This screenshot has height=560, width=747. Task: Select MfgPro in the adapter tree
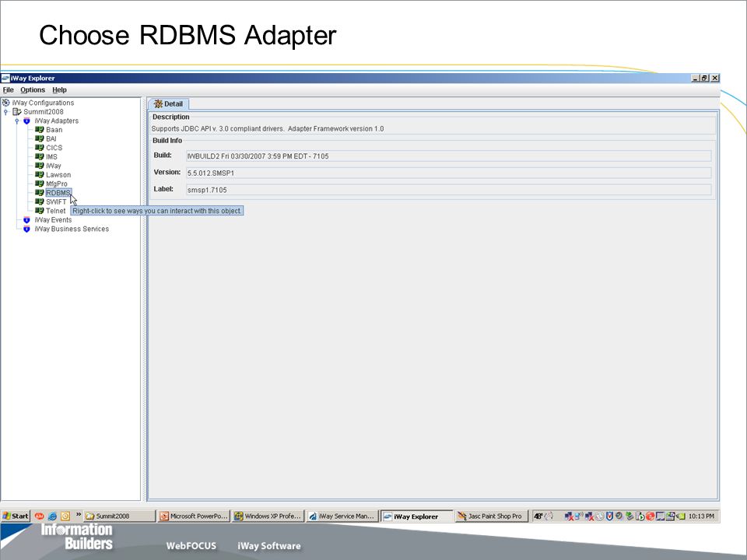pos(57,184)
